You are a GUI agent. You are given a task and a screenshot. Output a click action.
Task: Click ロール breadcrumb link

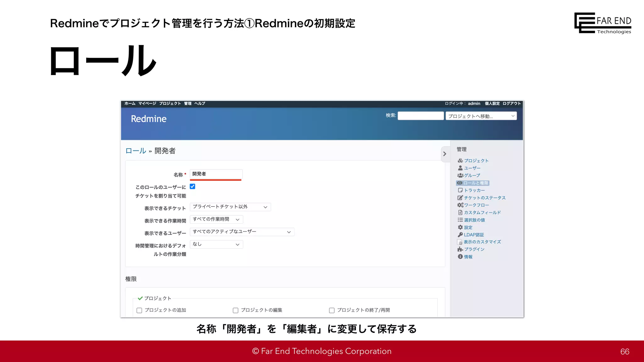click(136, 151)
